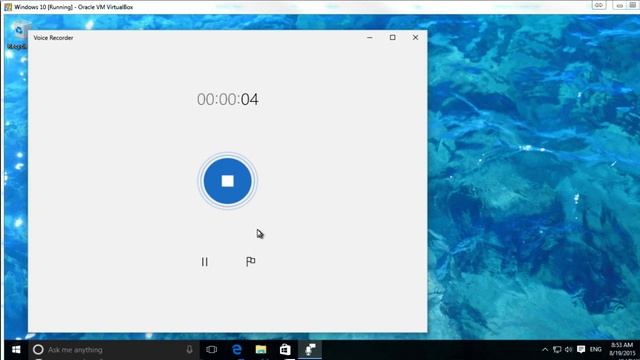Open the Windows Store from taskbar
This screenshot has width=640, height=360.
pyautogui.click(x=285, y=350)
